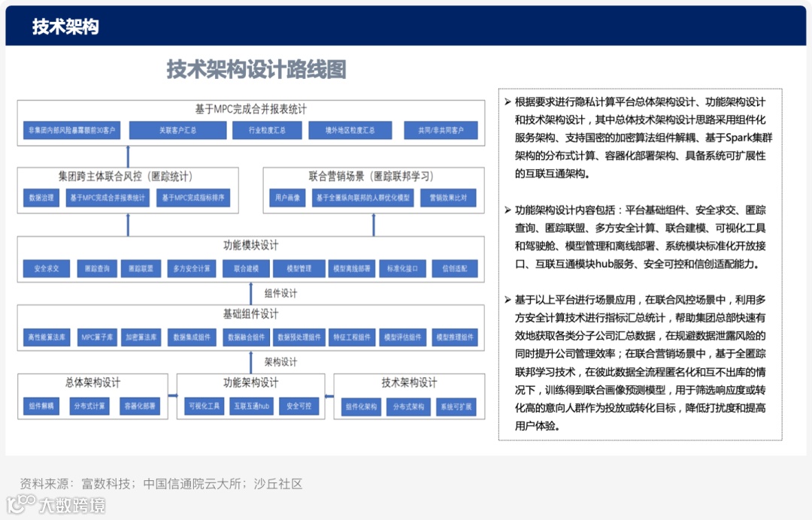Select the 安全求交 module box
Viewport: 812px width, 520px height.
click(x=47, y=268)
